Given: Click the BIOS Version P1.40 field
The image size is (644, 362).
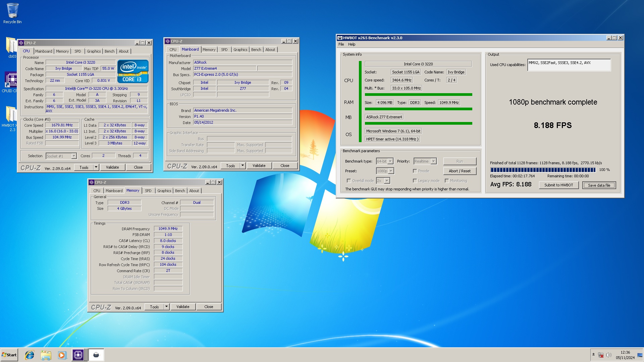Looking at the screenshot, I should (243, 116).
